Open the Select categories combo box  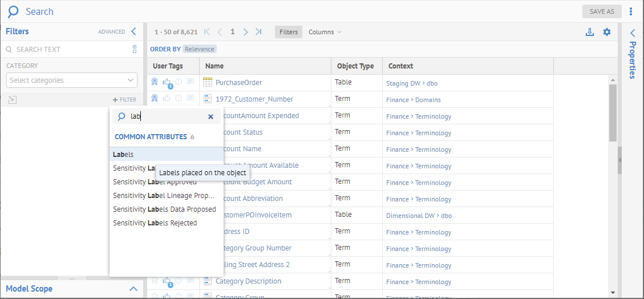pos(72,80)
